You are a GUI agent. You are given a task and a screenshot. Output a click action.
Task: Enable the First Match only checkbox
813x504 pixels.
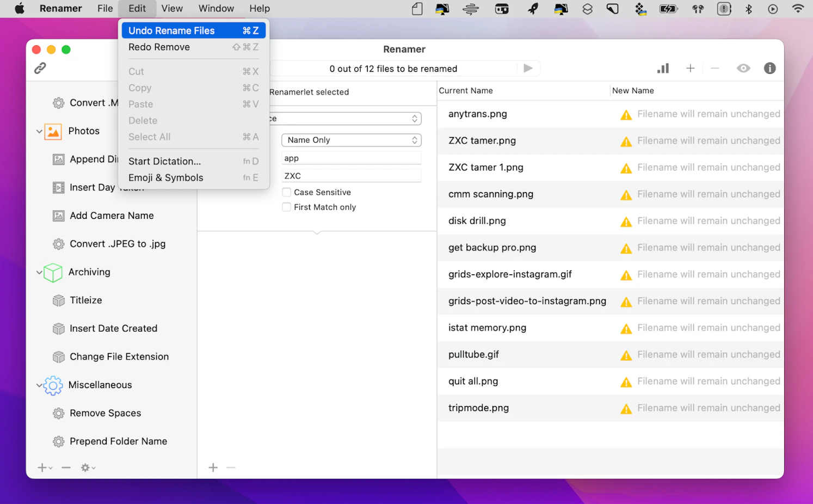point(286,207)
